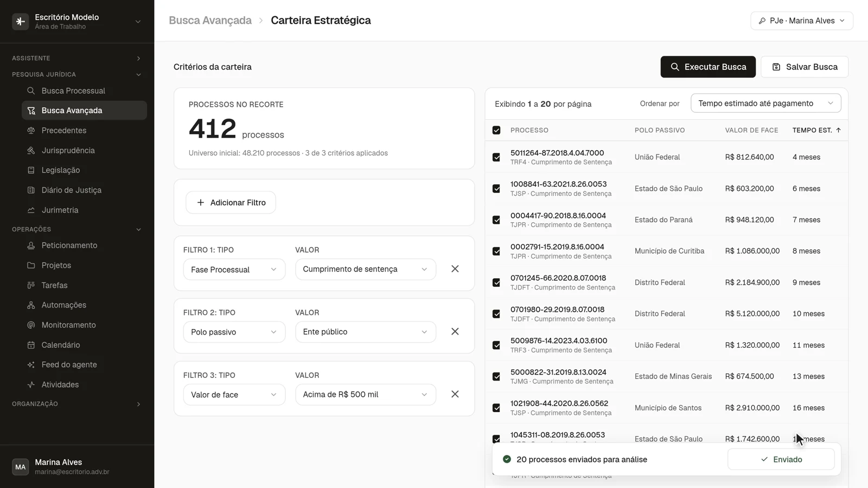
Task: Uncheck the select-all processes header checkbox
Action: click(496, 130)
